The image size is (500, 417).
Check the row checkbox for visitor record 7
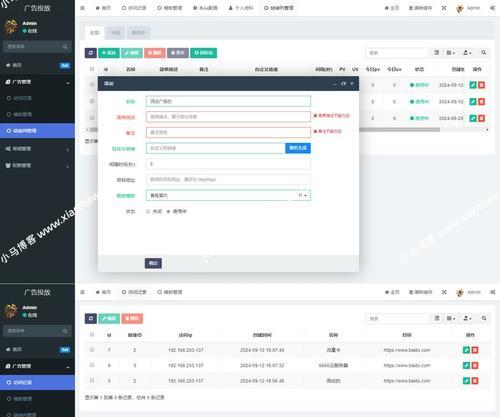click(x=92, y=350)
